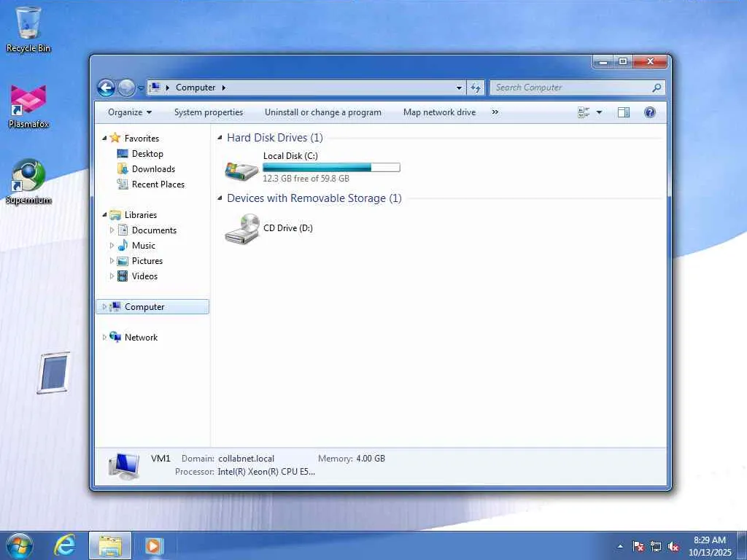Image resolution: width=747 pixels, height=560 pixels.
Task: Click the collabnet.local domain value
Action: pyautogui.click(x=247, y=459)
